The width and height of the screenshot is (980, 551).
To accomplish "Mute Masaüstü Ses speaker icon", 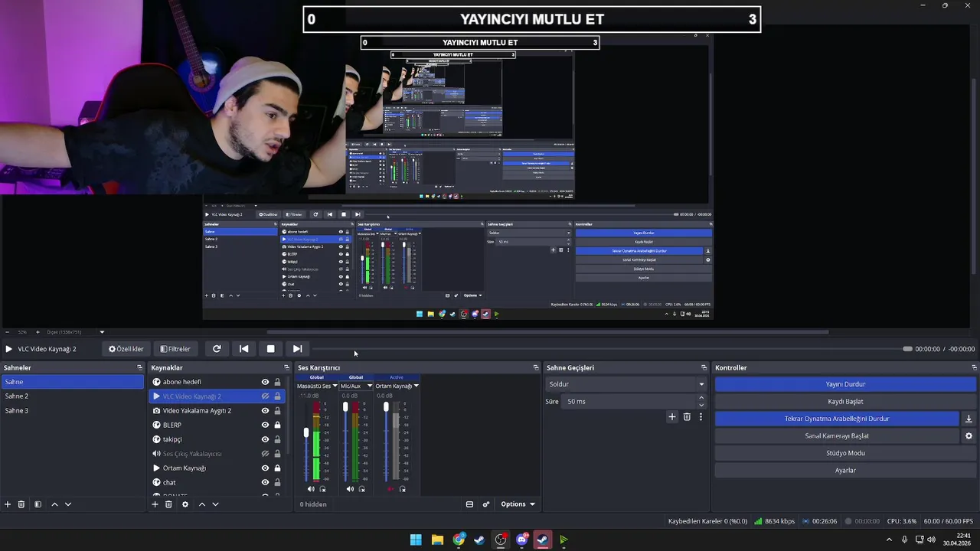I will click(x=311, y=489).
